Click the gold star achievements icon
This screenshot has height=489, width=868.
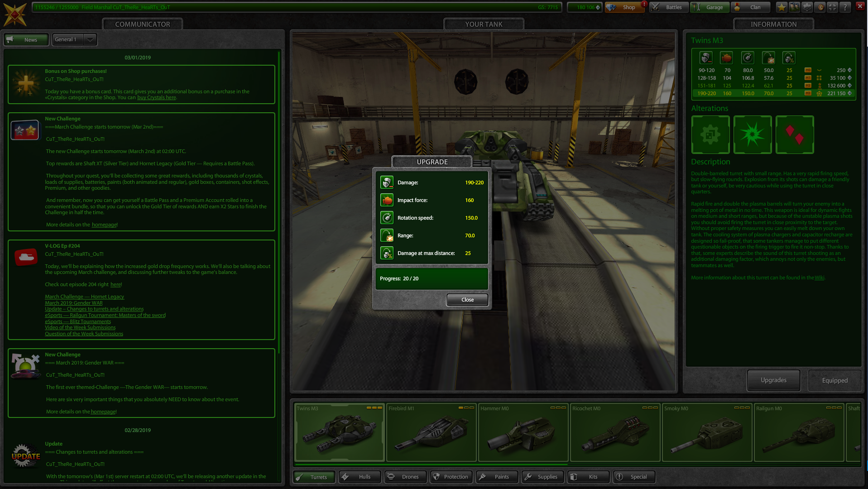click(782, 7)
